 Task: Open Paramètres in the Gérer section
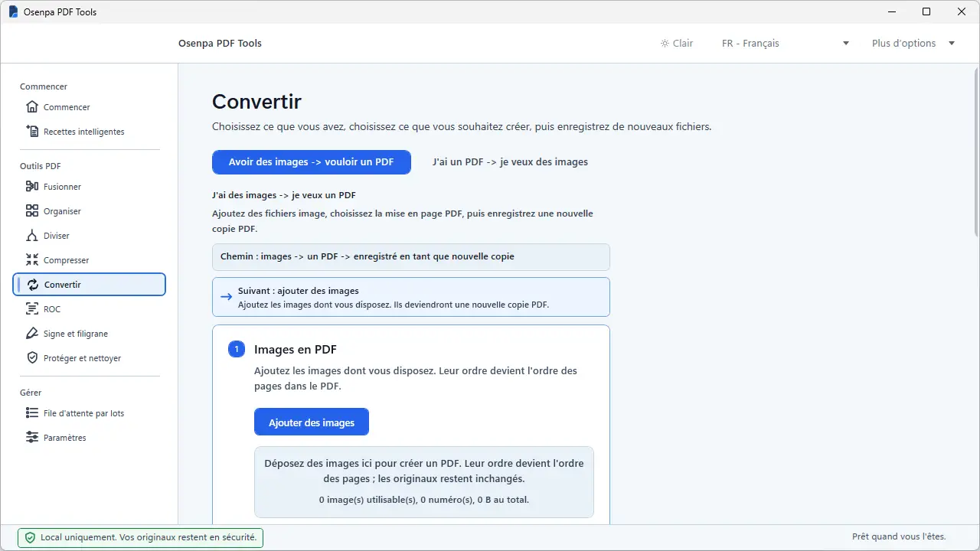click(x=90, y=438)
